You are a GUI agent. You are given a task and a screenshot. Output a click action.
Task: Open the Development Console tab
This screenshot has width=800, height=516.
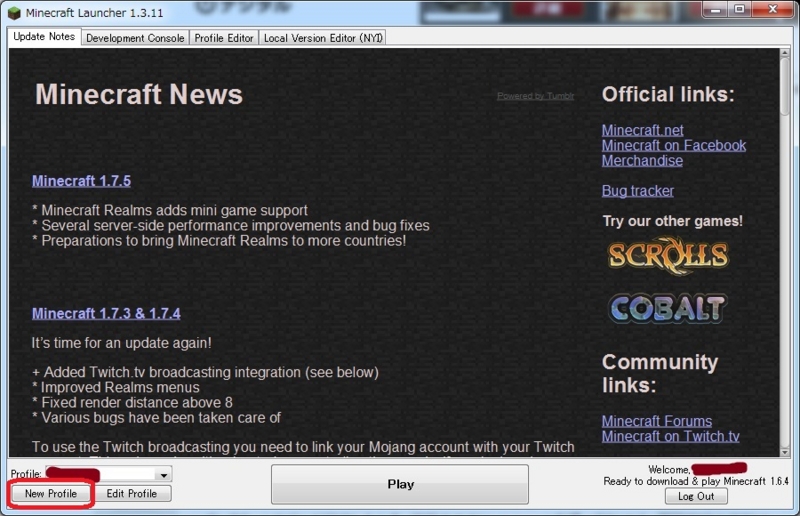pyautogui.click(x=135, y=38)
